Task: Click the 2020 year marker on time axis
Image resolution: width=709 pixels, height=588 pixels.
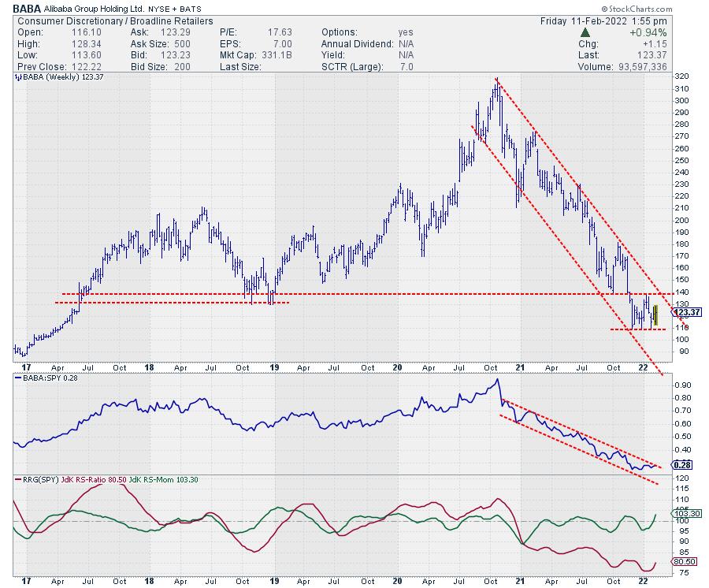Action: (x=397, y=367)
